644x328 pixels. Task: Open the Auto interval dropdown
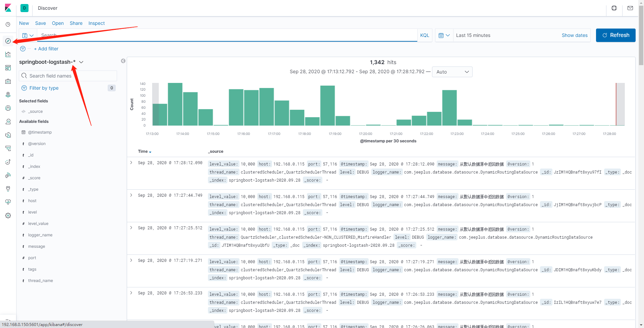[452, 72]
